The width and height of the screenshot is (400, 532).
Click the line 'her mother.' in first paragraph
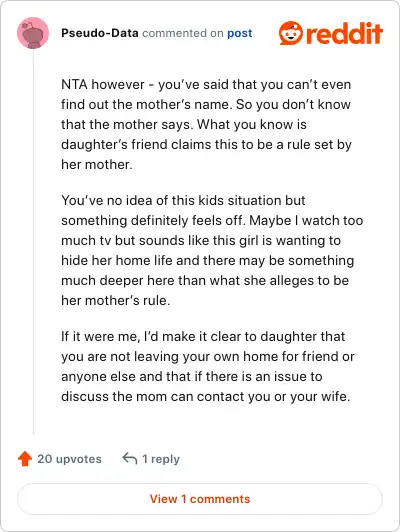pos(97,165)
